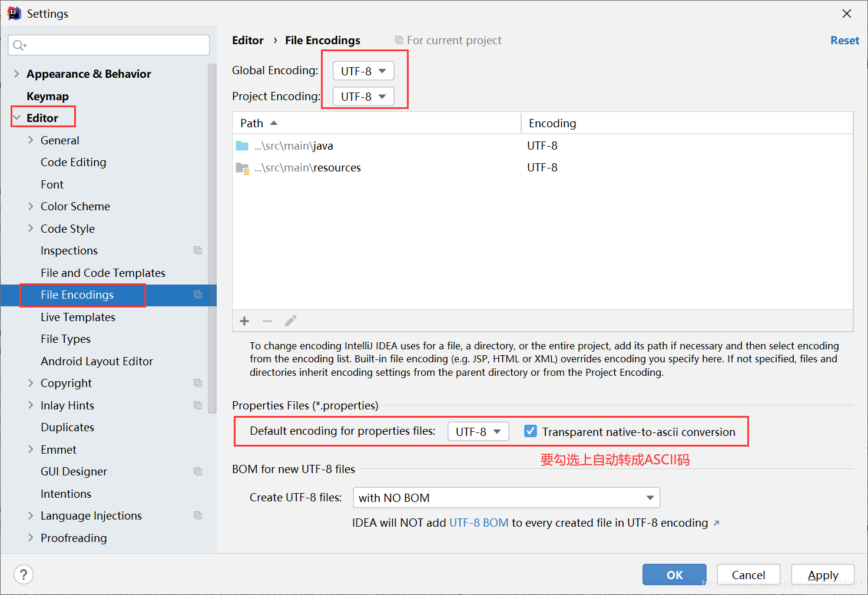The height and width of the screenshot is (595, 868).
Task: Open File Types page
Action: click(65, 339)
